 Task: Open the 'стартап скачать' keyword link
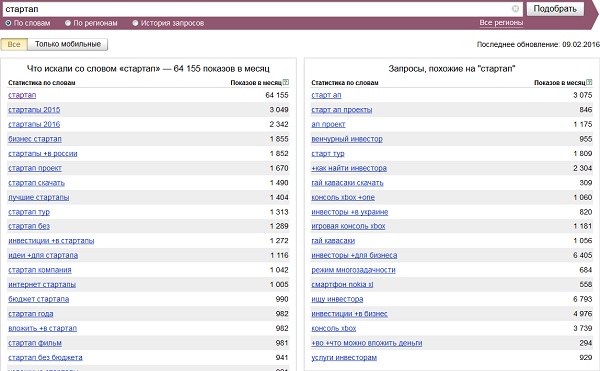tap(36, 183)
